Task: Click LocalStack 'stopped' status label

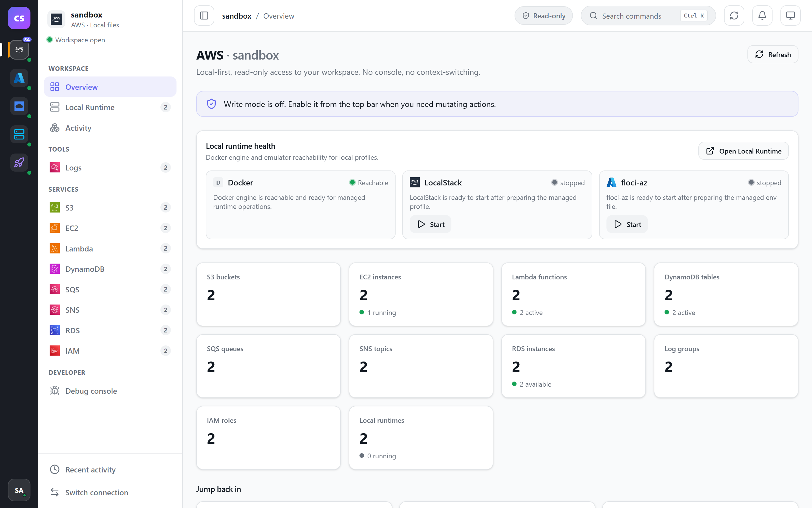Action: pos(572,182)
